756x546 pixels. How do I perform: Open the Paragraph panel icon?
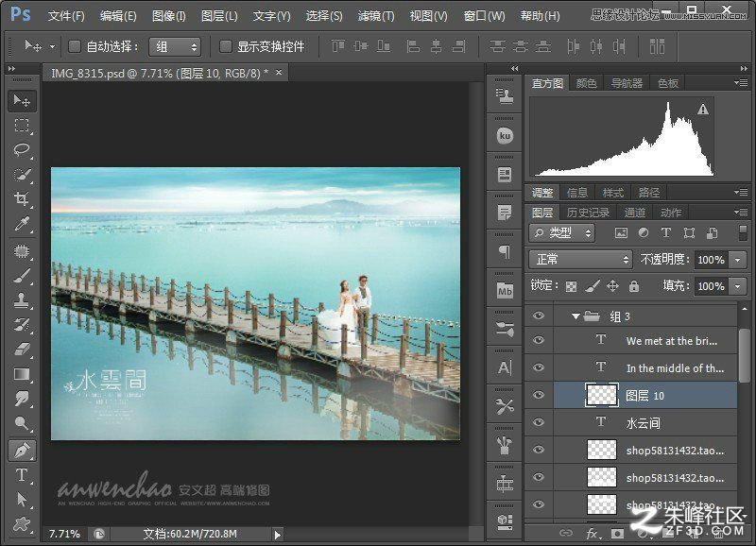tap(505, 251)
